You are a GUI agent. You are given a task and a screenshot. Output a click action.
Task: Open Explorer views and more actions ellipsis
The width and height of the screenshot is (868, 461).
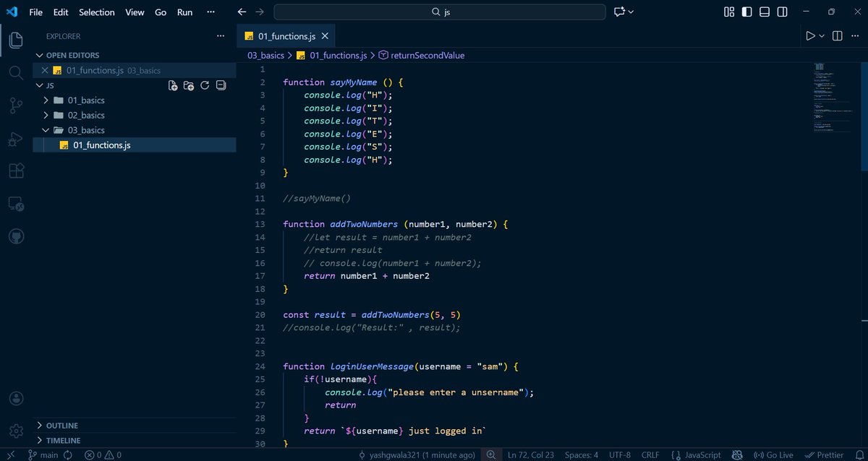(221, 36)
